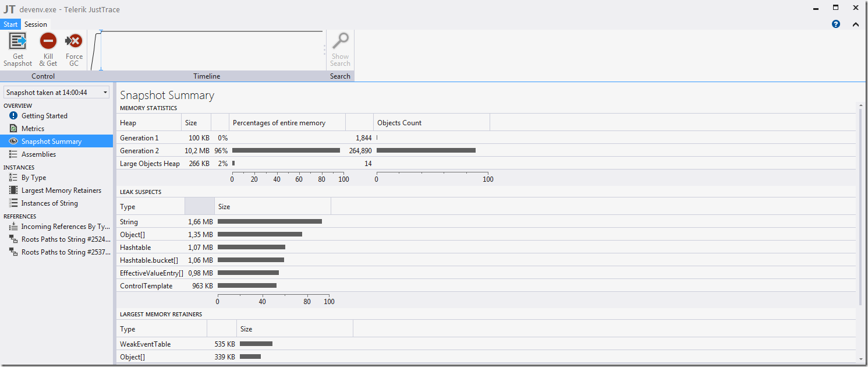Image resolution: width=868 pixels, height=367 pixels.
Task: Click the Incoming References sidebar icon
Action: 13,227
